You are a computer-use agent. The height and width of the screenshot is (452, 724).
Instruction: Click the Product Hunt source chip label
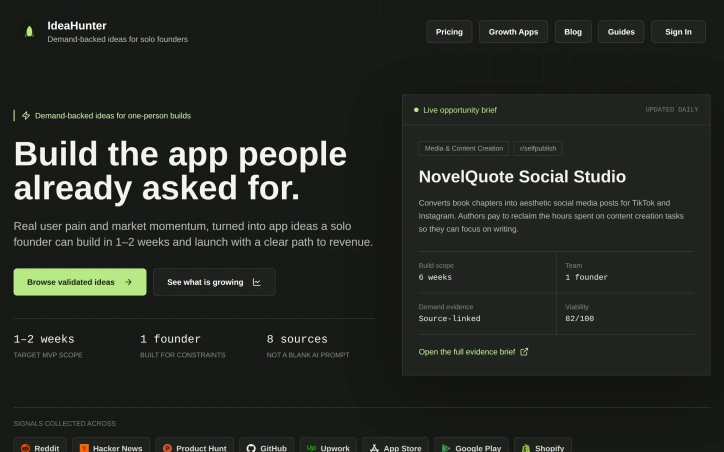tap(201, 448)
